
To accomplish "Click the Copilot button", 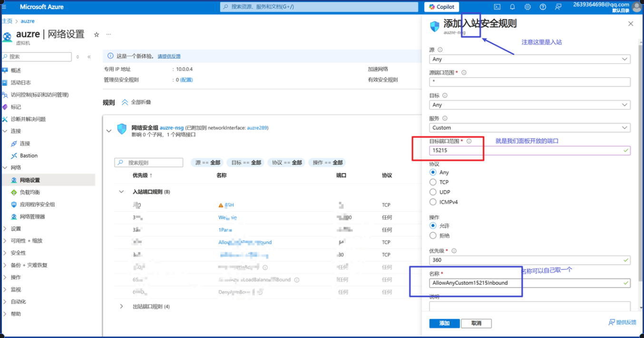I will [441, 7].
